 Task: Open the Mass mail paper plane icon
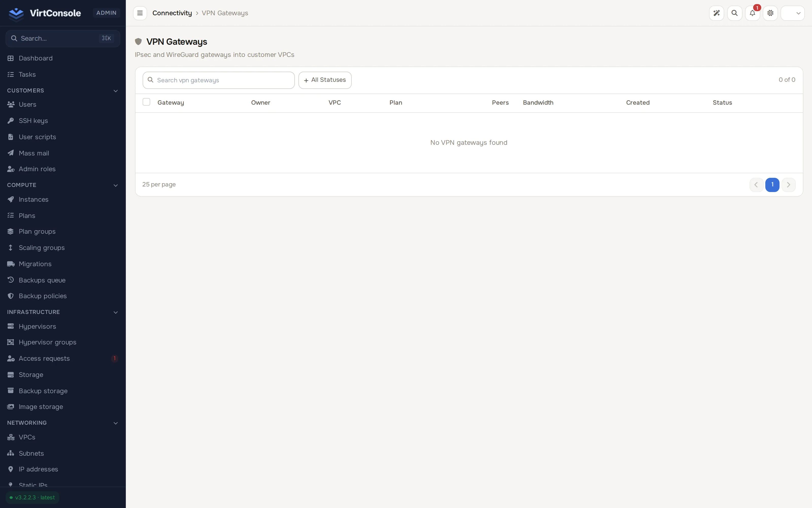(x=11, y=153)
